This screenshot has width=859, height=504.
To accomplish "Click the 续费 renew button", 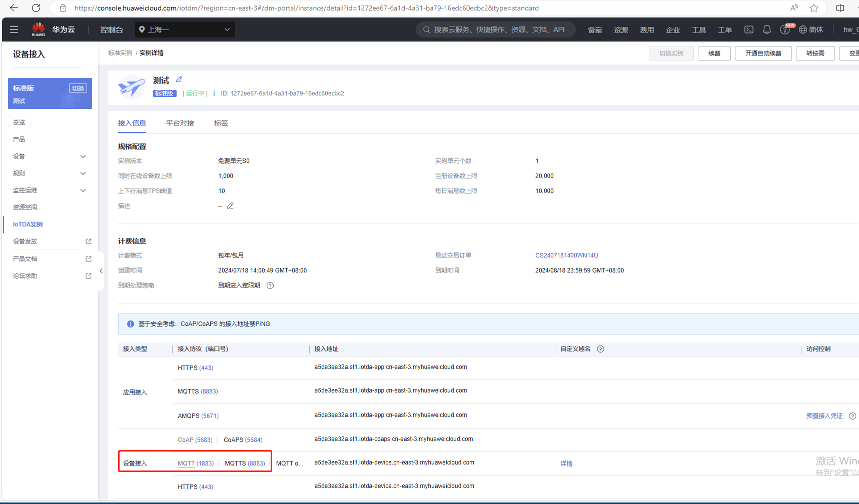I will point(714,53).
